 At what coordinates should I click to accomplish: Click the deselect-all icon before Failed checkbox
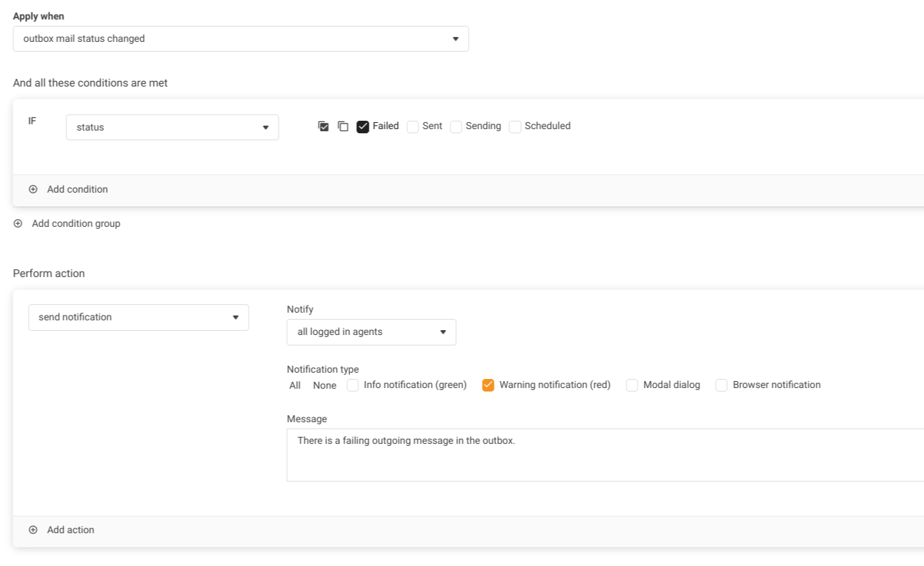pyautogui.click(x=343, y=126)
